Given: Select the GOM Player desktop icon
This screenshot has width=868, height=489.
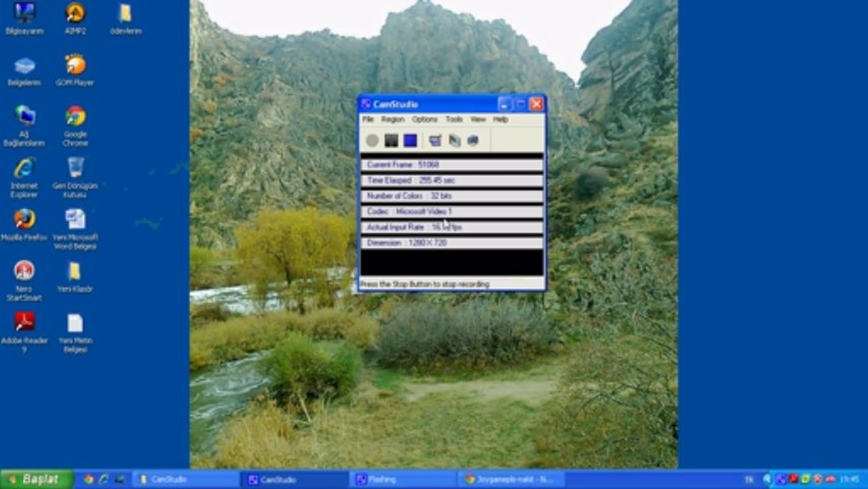Looking at the screenshot, I should pyautogui.click(x=75, y=71).
